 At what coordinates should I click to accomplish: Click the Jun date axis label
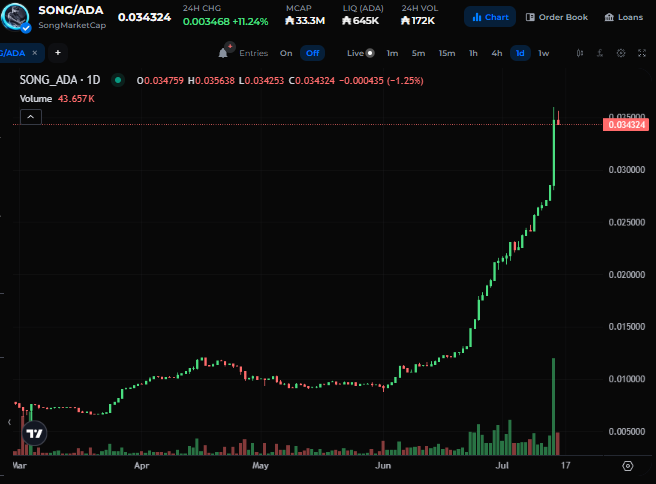(x=383, y=466)
